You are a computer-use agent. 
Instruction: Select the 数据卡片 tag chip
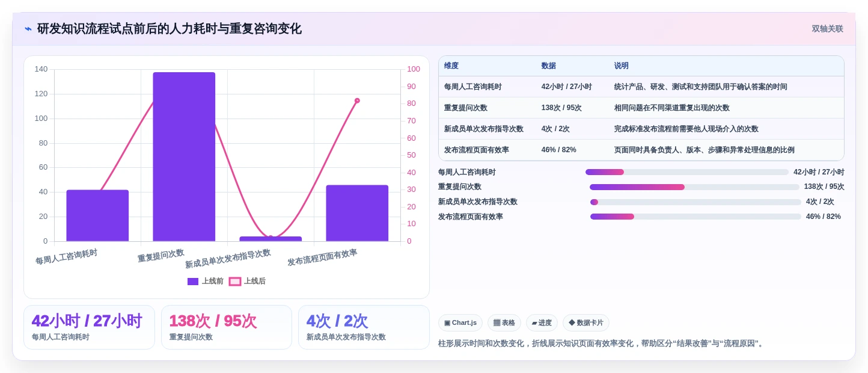[586, 322]
